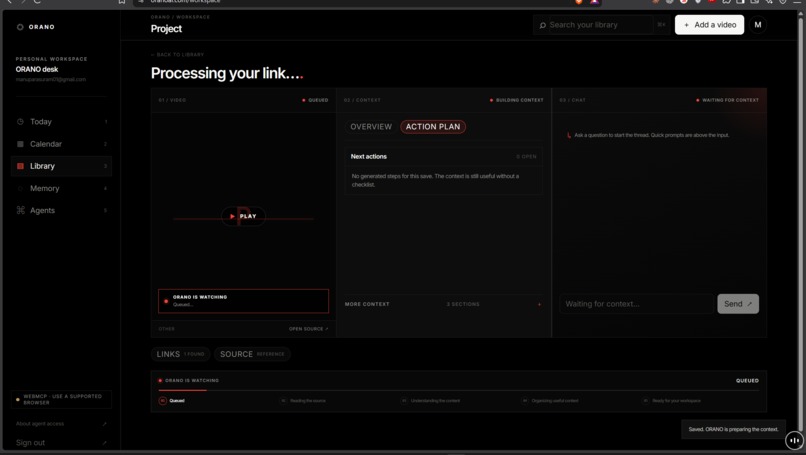Image resolution: width=806 pixels, height=455 pixels.
Task: Click the Queued step in progress tracker
Action: click(x=172, y=401)
